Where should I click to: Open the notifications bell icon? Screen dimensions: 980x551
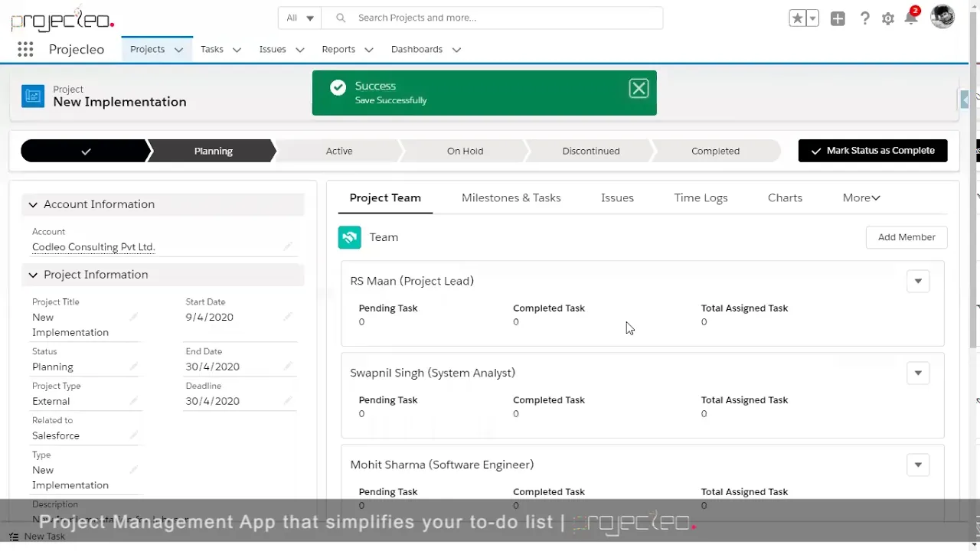tap(911, 18)
